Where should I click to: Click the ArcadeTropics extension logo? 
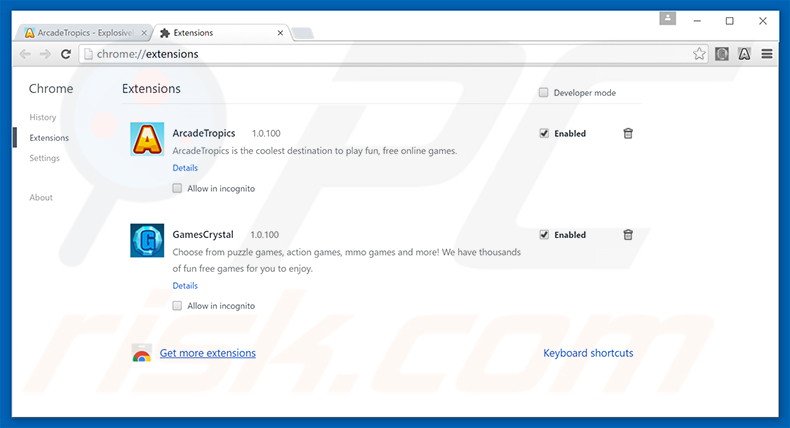(147, 139)
